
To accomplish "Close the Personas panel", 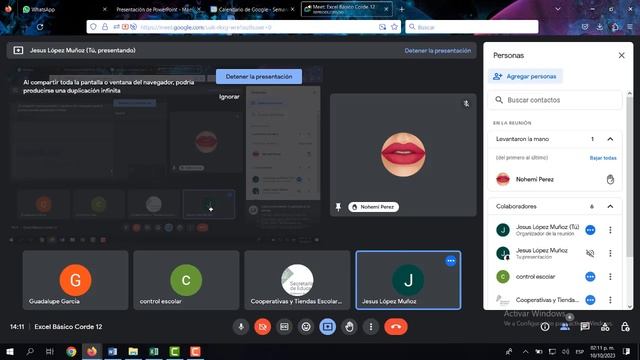I will click(x=621, y=55).
